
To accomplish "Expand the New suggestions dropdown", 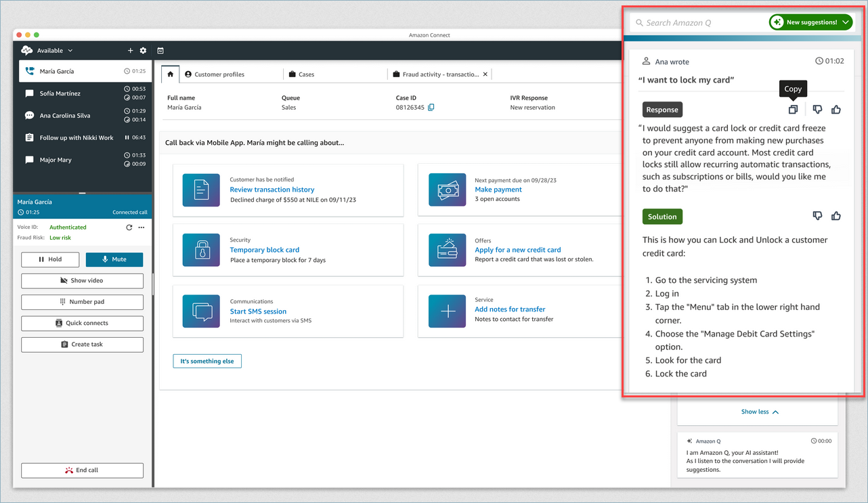I will tap(810, 22).
